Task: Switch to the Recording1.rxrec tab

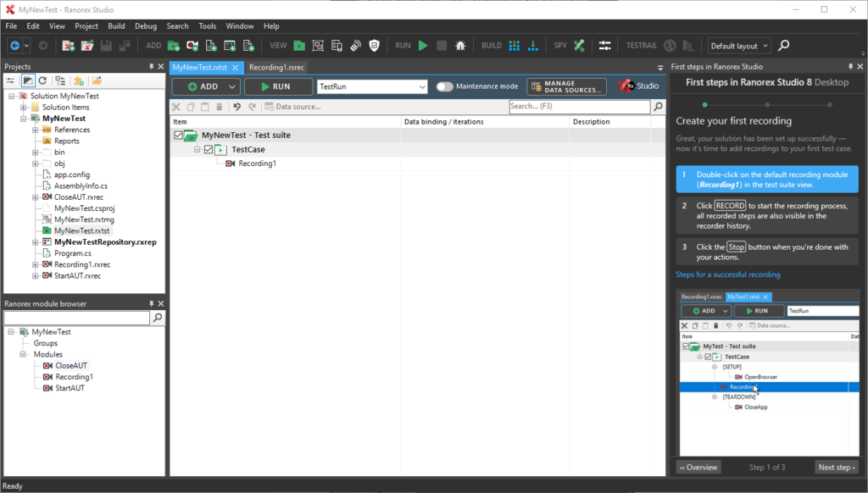Action: click(277, 68)
